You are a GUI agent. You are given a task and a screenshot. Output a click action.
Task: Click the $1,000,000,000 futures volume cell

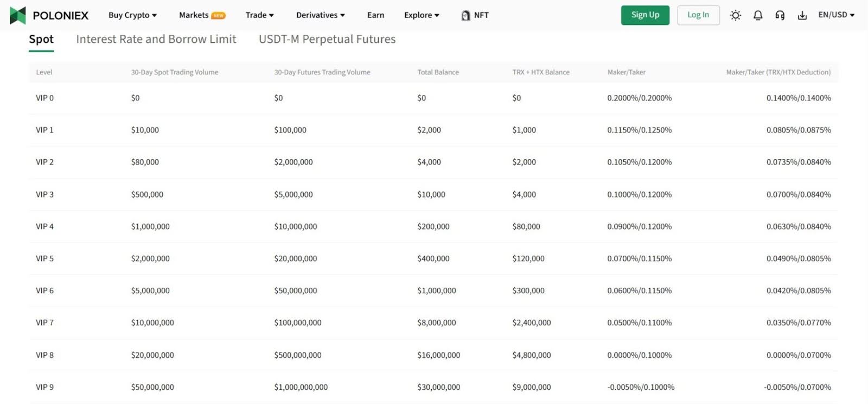coord(301,387)
